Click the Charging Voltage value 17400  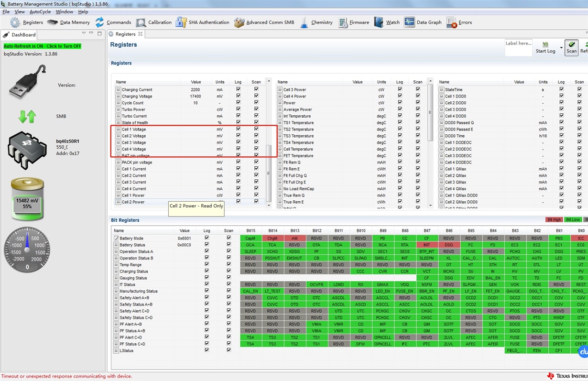[196, 96]
